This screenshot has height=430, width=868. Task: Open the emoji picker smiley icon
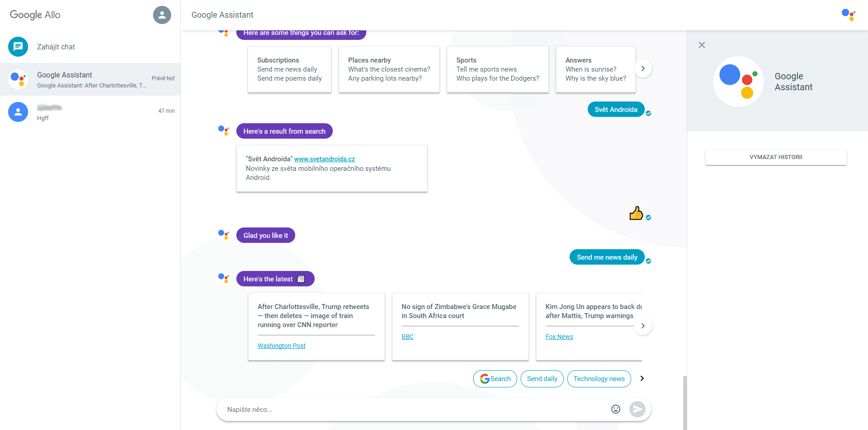click(616, 409)
